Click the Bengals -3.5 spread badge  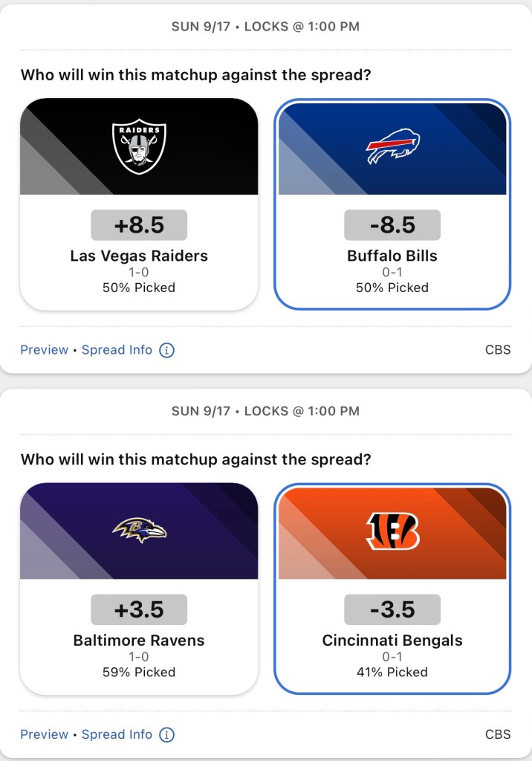(392, 609)
